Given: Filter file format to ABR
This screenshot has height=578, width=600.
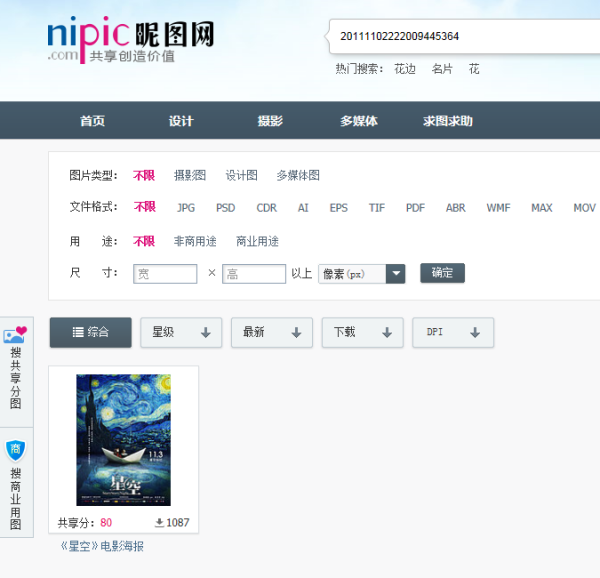Looking at the screenshot, I should pos(456,208).
